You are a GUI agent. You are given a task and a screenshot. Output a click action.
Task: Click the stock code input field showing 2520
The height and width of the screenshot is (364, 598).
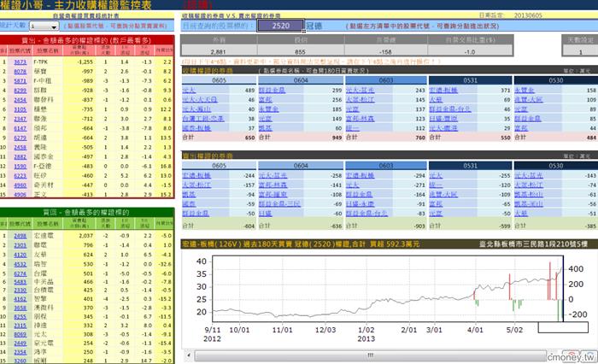[x=281, y=26]
